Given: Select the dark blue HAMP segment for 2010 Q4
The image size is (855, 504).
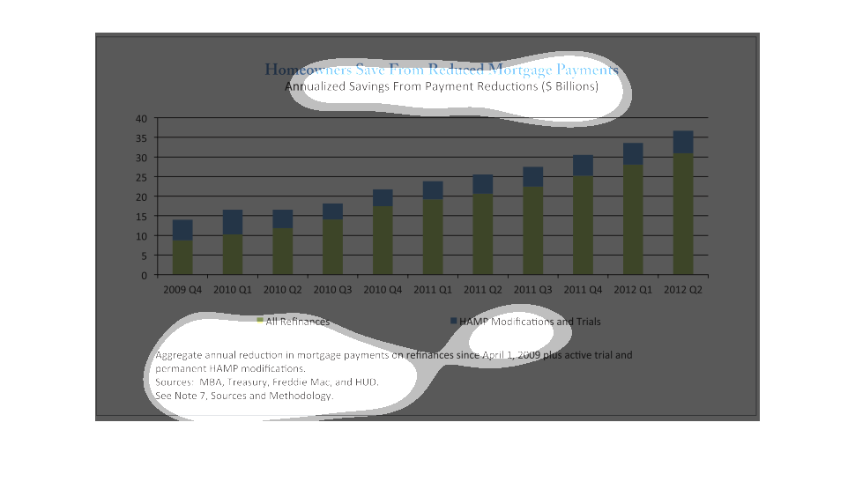Looking at the screenshot, I should click(383, 197).
